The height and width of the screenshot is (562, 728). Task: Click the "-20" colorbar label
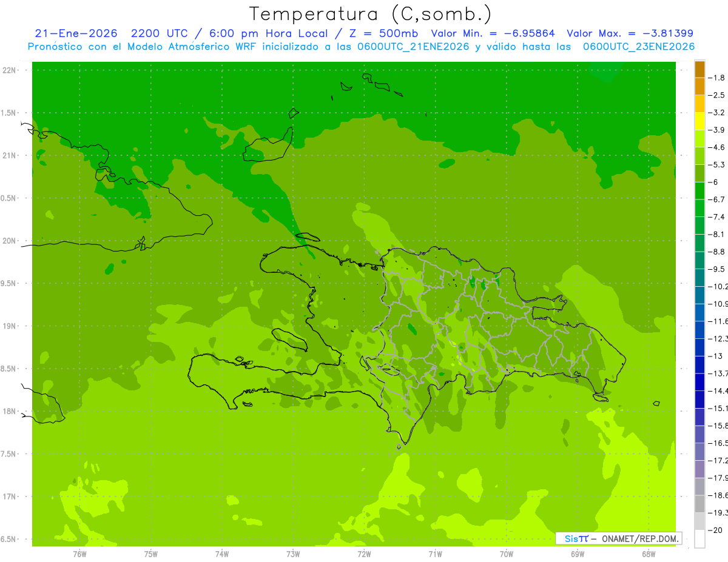tap(716, 530)
